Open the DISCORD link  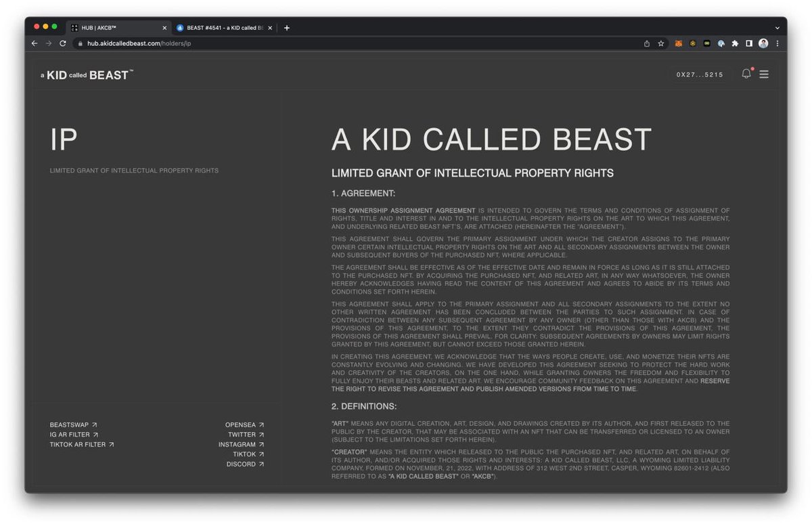click(x=245, y=464)
